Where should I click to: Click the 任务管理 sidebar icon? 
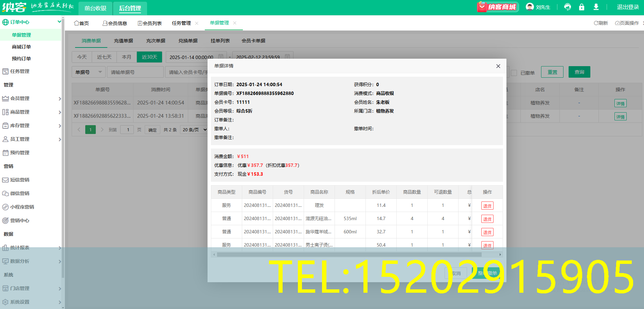tap(5, 71)
